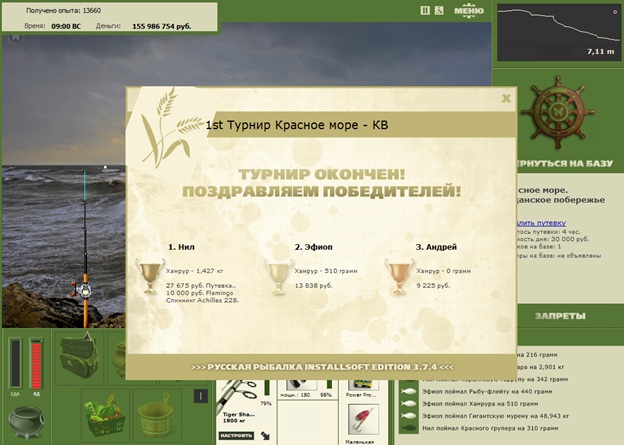Select the Power Pro... line thumbnail

(x=362, y=384)
